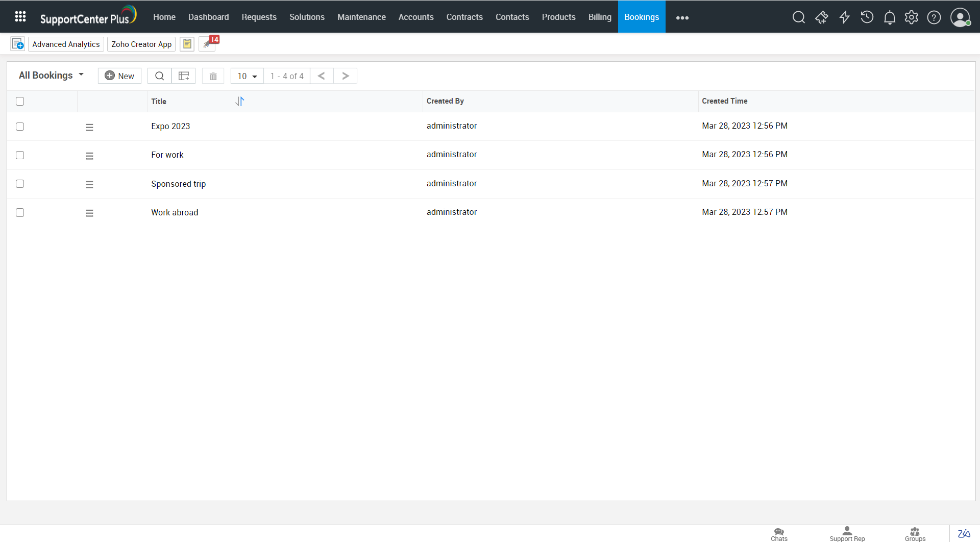Switch to the Contracts tab

click(x=464, y=17)
